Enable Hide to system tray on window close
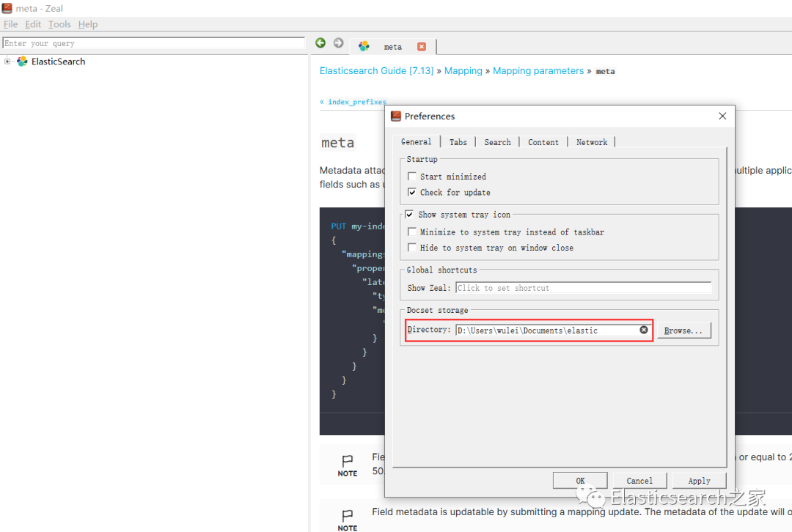The width and height of the screenshot is (792, 532). coord(412,248)
